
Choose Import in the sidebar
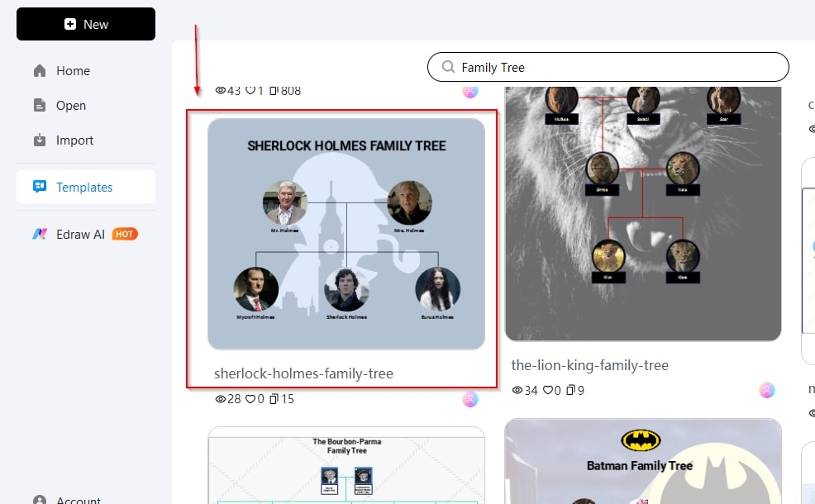pos(86,140)
